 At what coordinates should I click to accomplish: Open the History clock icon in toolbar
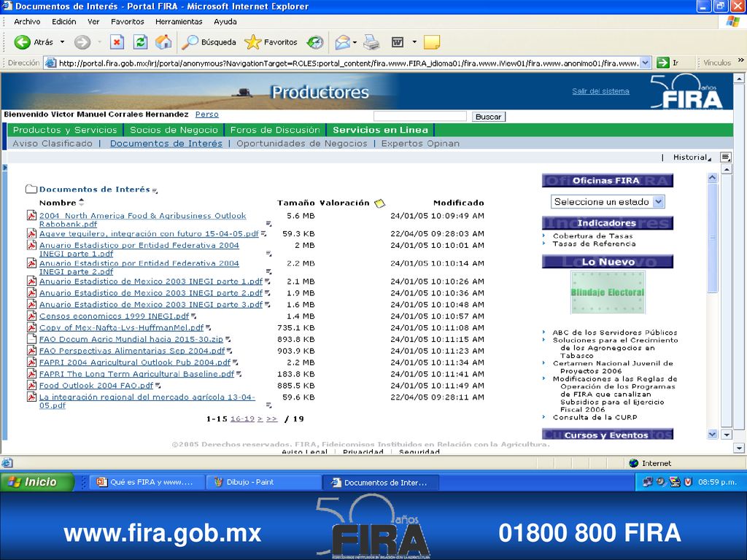pos(315,42)
